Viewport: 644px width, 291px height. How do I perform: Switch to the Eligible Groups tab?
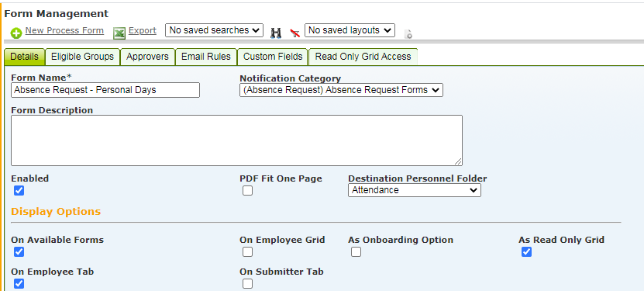pyautogui.click(x=83, y=57)
